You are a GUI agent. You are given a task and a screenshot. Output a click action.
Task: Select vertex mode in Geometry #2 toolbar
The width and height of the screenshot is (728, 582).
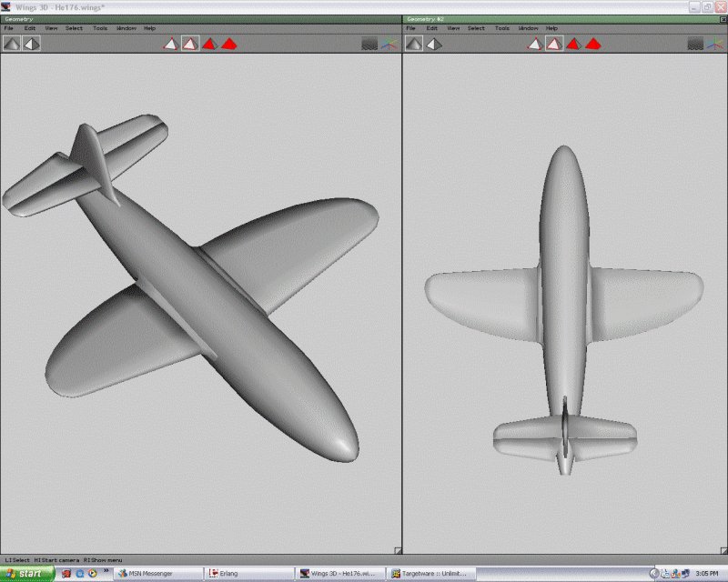534,43
